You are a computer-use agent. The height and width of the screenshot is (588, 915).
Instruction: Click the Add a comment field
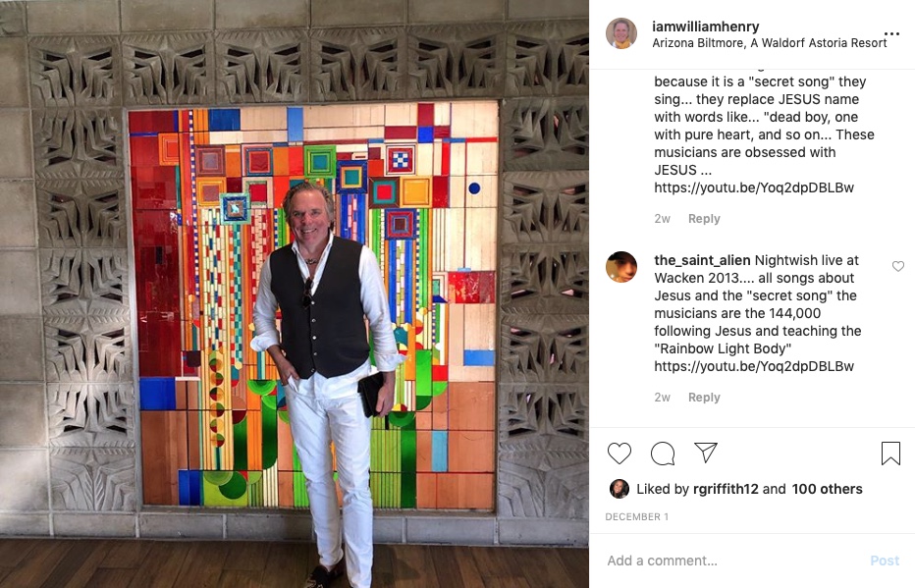point(732,561)
